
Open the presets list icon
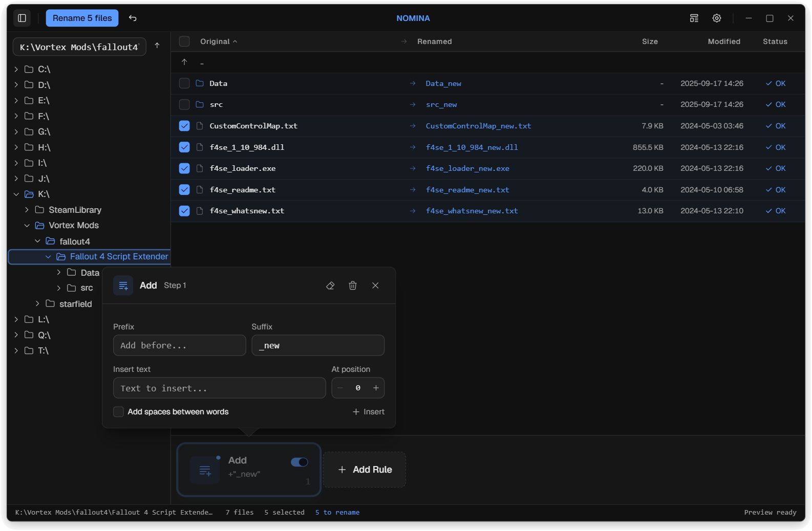pyautogui.click(x=694, y=18)
